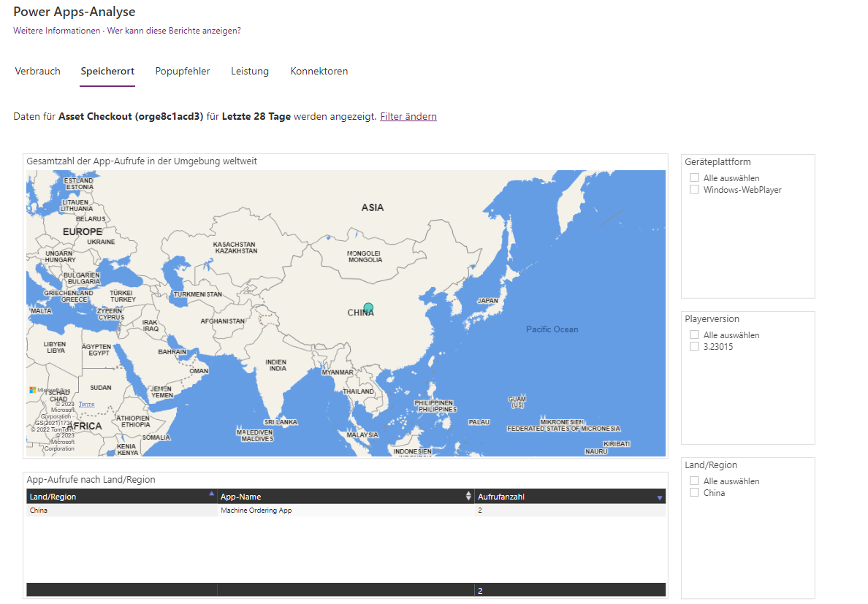This screenshot has width=868, height=604.
Task: Click the ASIA label on the map
Action: tap(373, 207)
